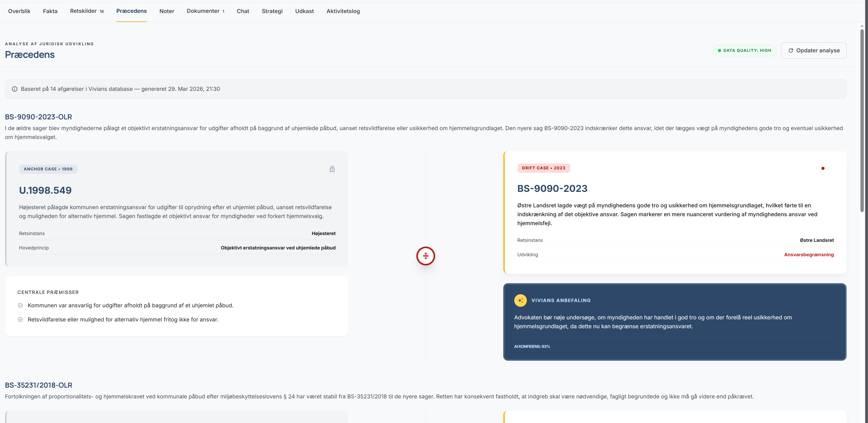Switch to the Strategi tab

[x=272, y=11]
